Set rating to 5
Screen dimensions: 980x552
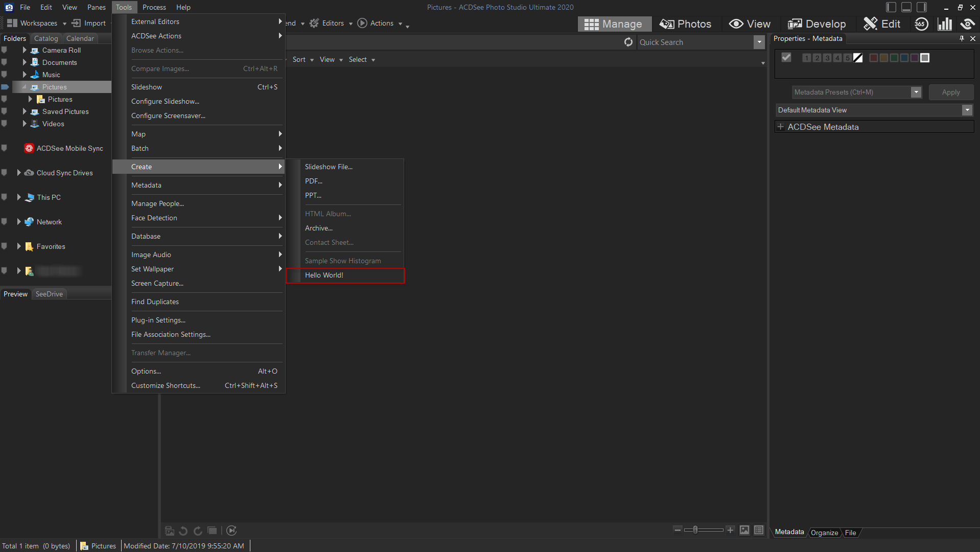[848, 58]
